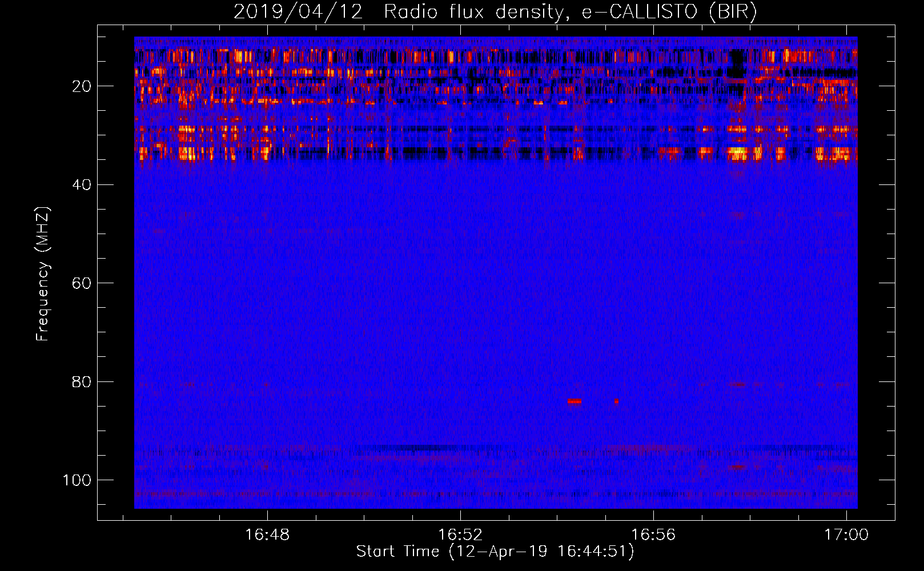
Task: Click the 16:52 time tick label
Action: coord(460,534)
